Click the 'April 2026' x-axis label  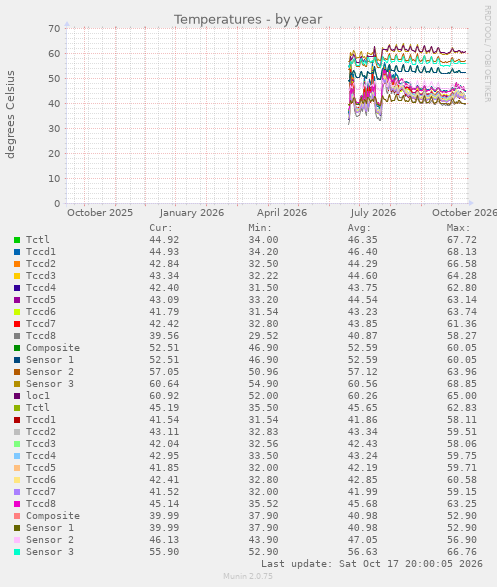pyautogui.click(x=282, y=213)
